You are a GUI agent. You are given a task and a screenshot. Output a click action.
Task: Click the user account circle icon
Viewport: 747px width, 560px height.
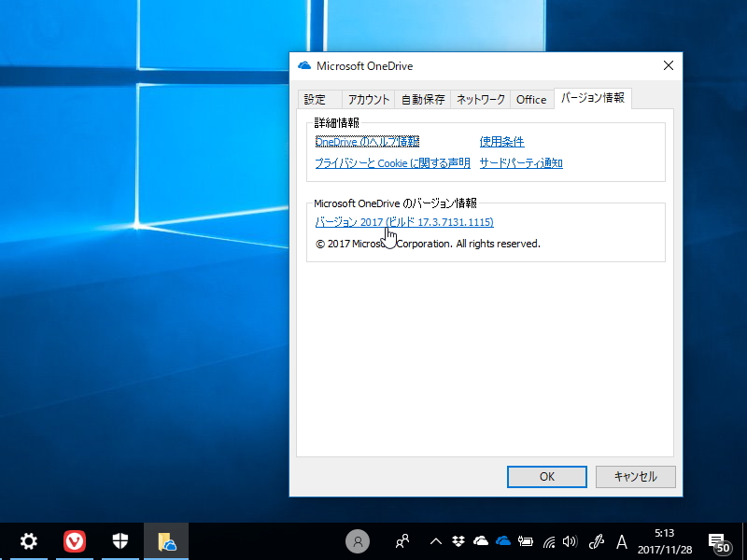click(358, 541)
